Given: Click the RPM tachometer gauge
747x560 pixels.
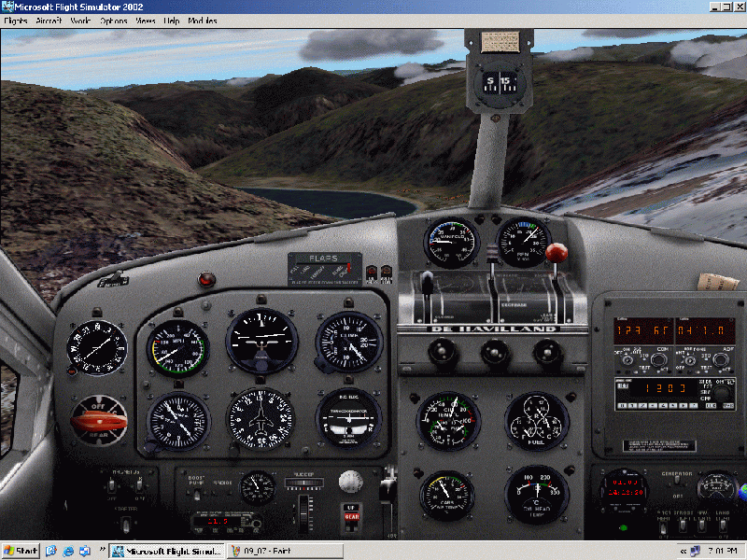Looking at the screenshot, I should coord(523,243).
